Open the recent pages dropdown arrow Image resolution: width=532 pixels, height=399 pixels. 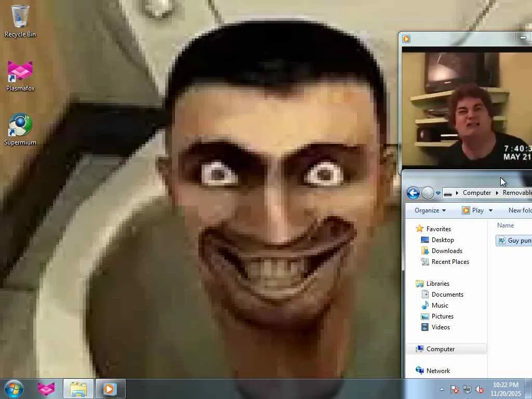coord(438,193)
